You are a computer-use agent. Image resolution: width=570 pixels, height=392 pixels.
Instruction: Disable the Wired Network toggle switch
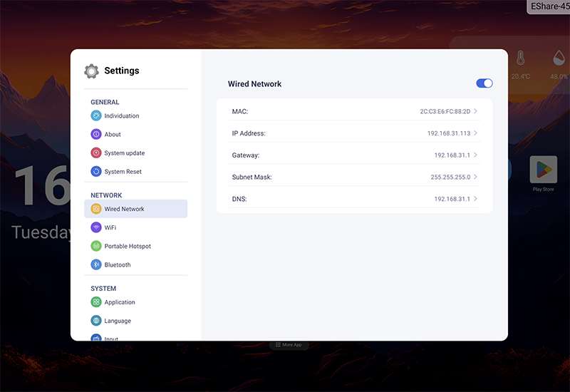(x=484, y=83)
